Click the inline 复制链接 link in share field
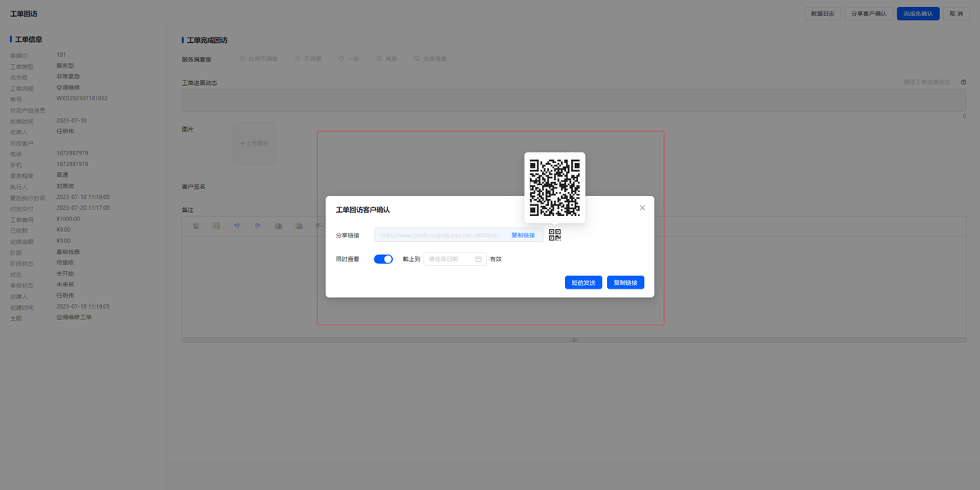Image resolution: width=980 pixels, height=490 pixels. (x=523, y=235)
